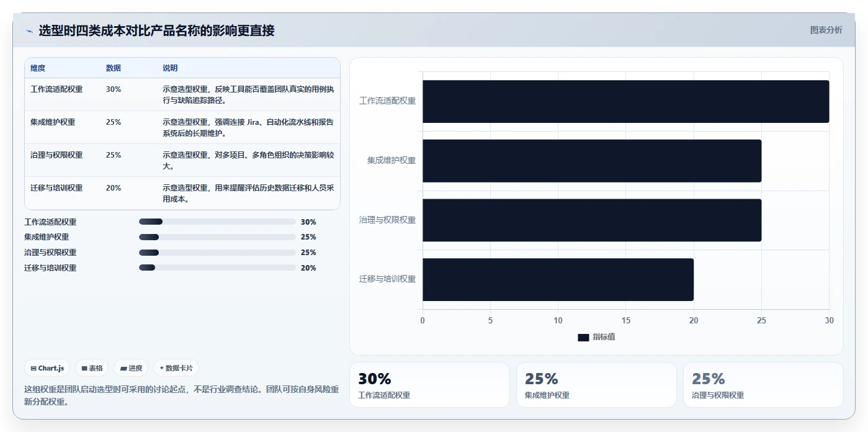
Task: Click the 25% 集成维护权重 data card
Action: [596, 385]
